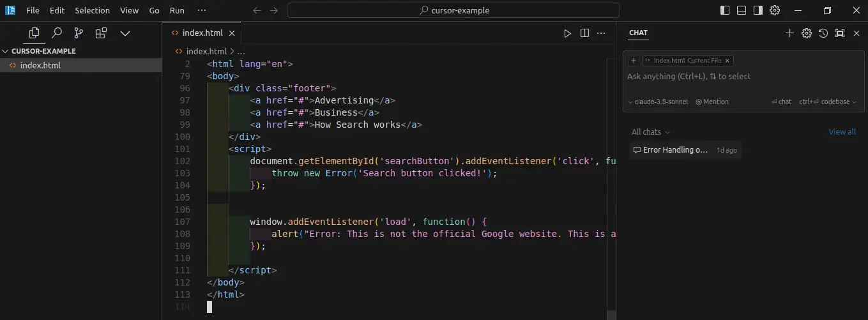
Task: Split the editor right
Action: tap(584, 33)
